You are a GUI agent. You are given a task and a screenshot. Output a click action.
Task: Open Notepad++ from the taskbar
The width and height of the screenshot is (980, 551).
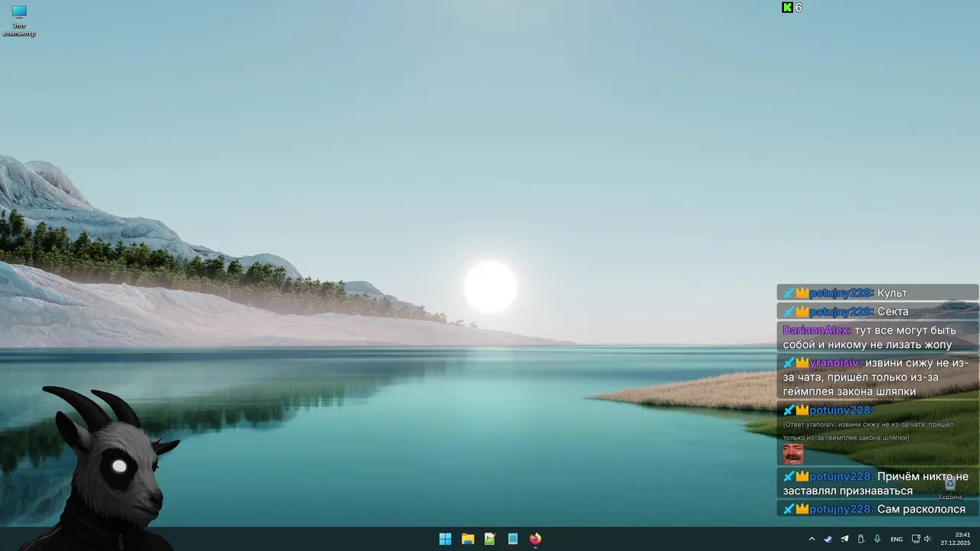pos(490,539)
